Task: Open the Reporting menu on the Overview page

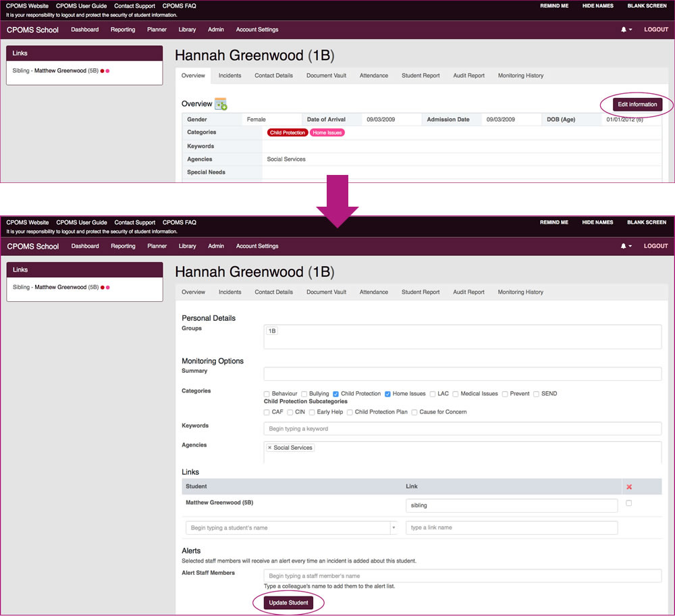Action: coord(123,30)
